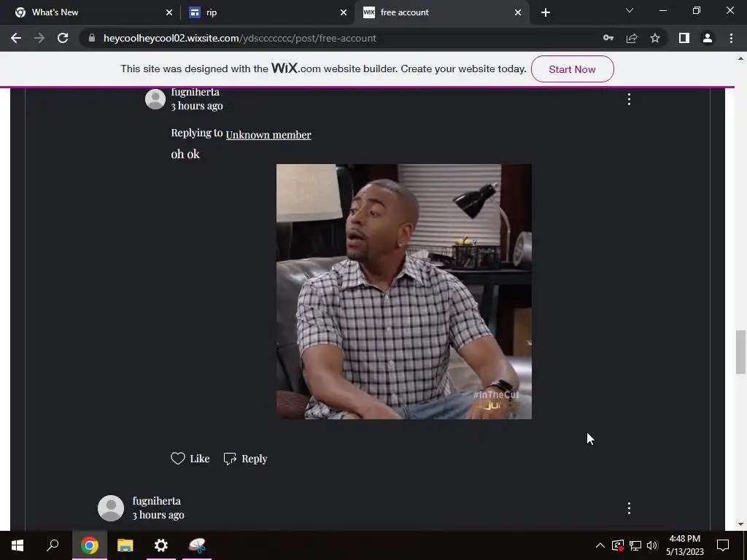747x560 pixels.
Task: Reload the current page
Action: tap(63, 38)
